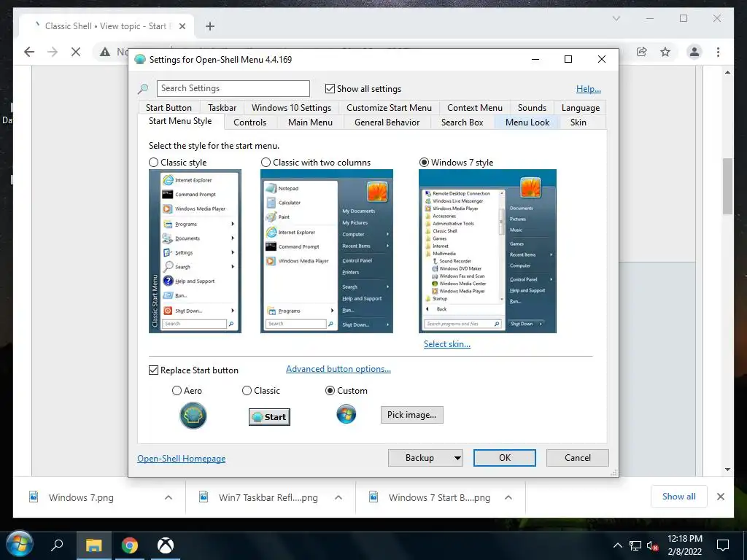Switch to the Start Button tab

(x=169, y=108)
